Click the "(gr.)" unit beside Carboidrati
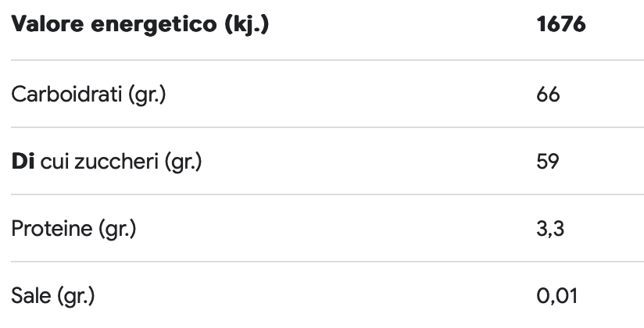The height and width of the screenshot is (328, 644). tap(148, 94)
